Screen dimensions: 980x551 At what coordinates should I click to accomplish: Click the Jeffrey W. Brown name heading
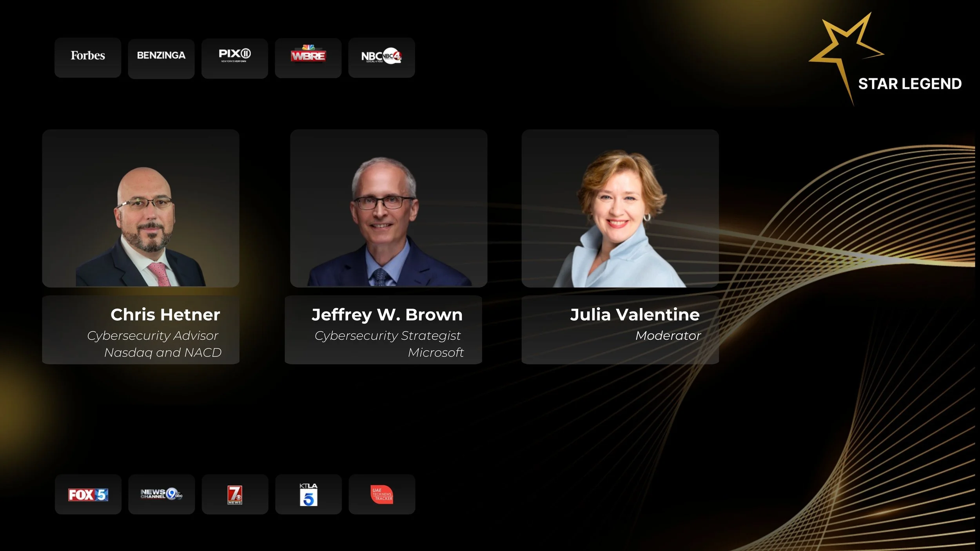tap(387, 315)
